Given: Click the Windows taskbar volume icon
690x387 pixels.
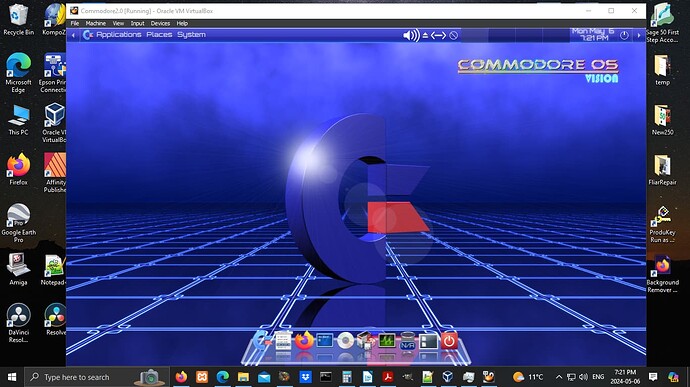Looking at the screenshot, I should point(584,377).
